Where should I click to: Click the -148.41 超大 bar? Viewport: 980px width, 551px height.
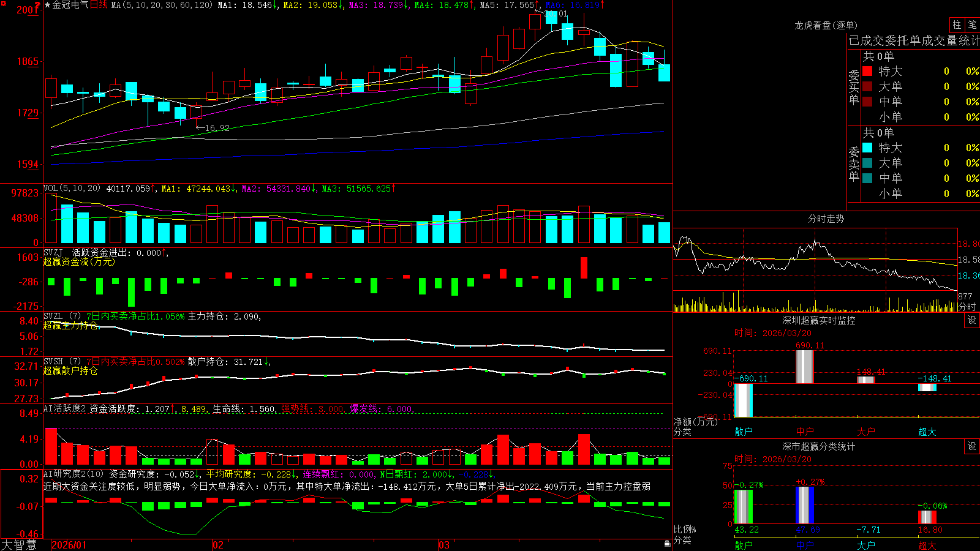click(927, 388)
